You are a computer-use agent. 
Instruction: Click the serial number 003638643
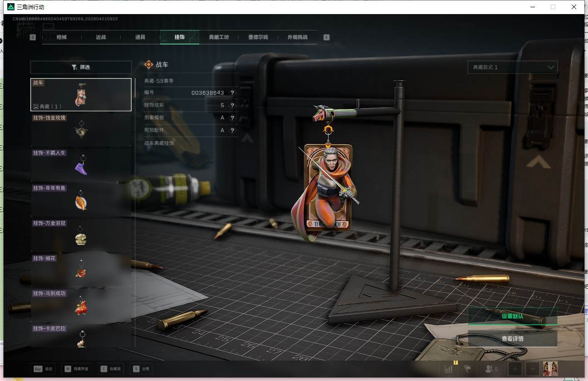click(207, 93)
